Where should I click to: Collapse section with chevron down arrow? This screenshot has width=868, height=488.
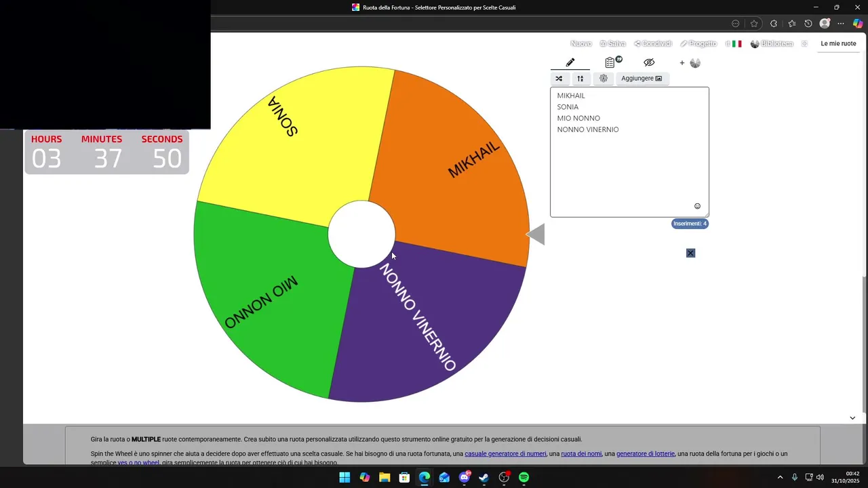[x=852, y=418]
